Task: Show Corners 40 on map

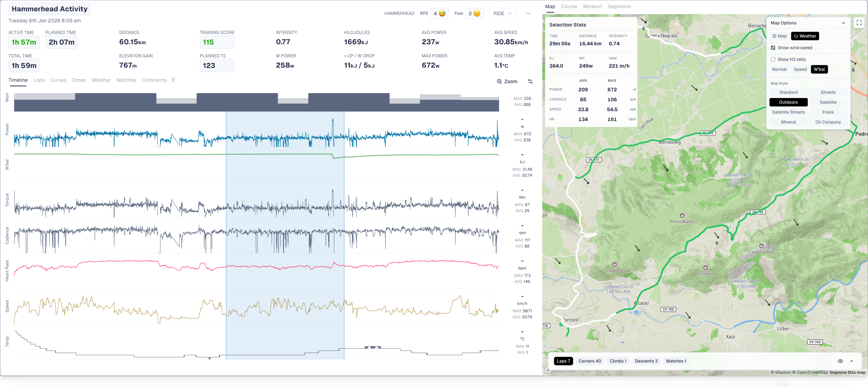Action: [x=590, y=361]
